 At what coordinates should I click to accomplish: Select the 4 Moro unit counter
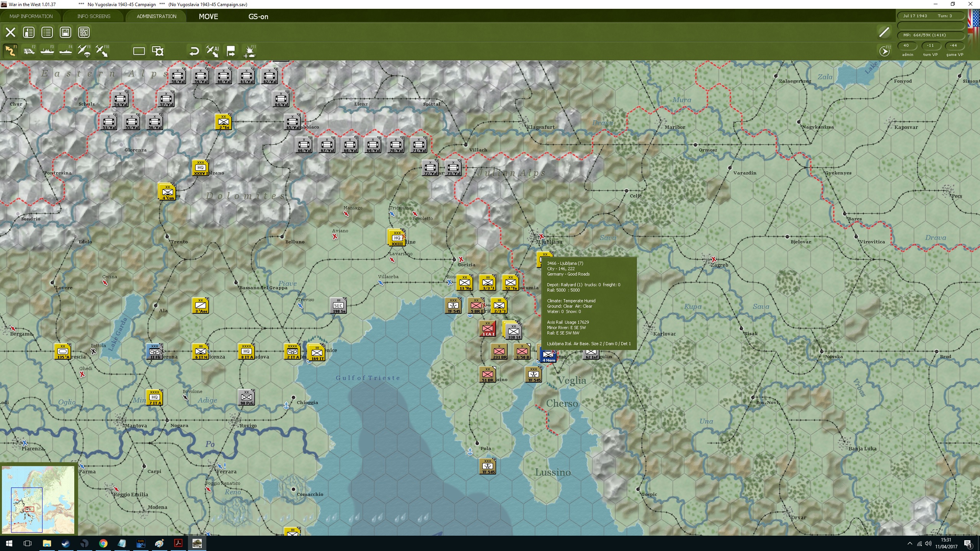click(x=548, y=355)
